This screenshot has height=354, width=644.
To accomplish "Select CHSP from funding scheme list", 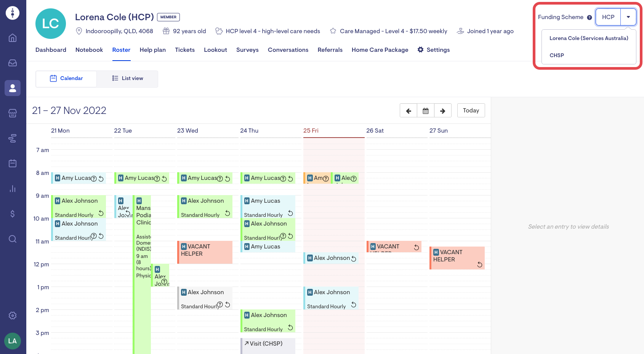I will point(556,55).
